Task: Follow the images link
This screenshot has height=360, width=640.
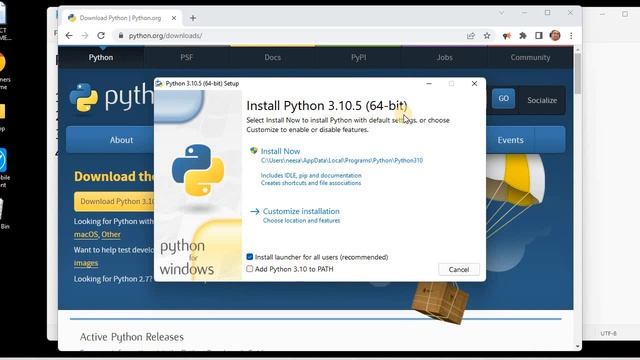Action: 86,263
